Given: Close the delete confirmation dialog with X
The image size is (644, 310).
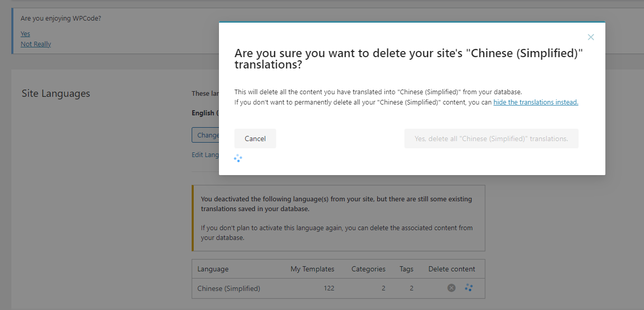Looking at the screenshot, I should [591, 37].
